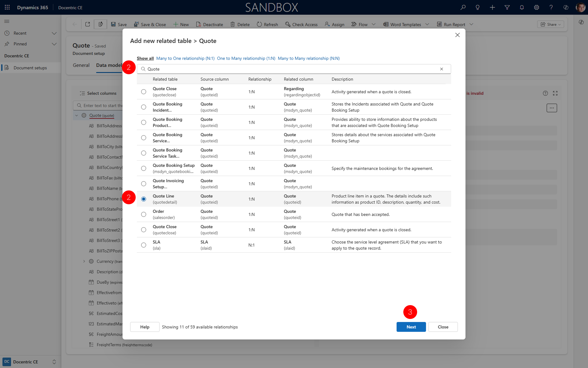The height and width of the screenshot is (368, 588).
Task: Click Run Report command
Action: click(x=451, y=24)
